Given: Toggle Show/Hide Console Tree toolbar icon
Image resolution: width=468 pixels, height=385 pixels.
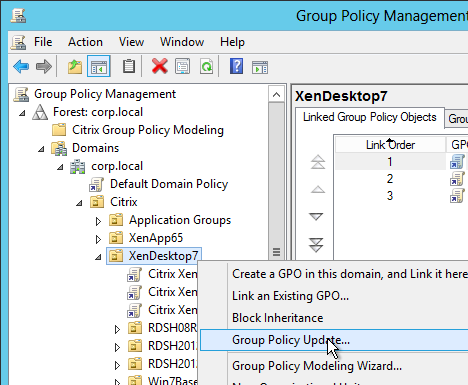Looking at the screenshot, I should pyautogui.click(x=99, y=67).
